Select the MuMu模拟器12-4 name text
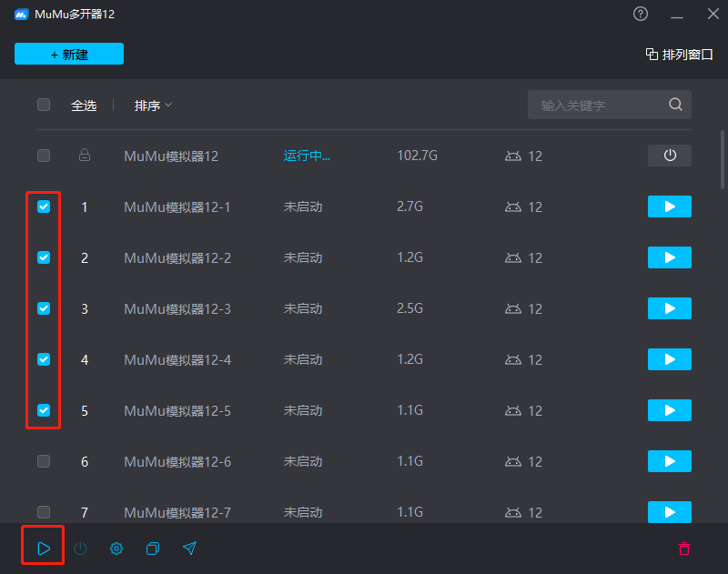728x574 pixels. 177,359
